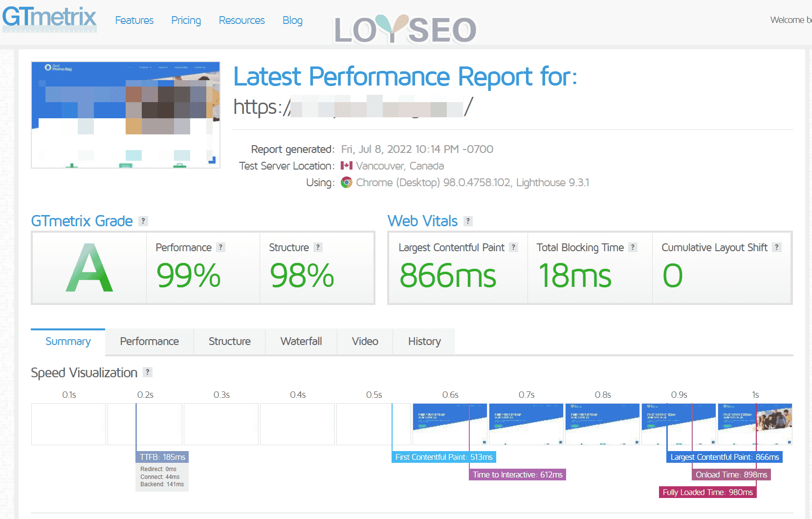Switch to the Performance tab

pyautogui.click(x=150, y=341)
